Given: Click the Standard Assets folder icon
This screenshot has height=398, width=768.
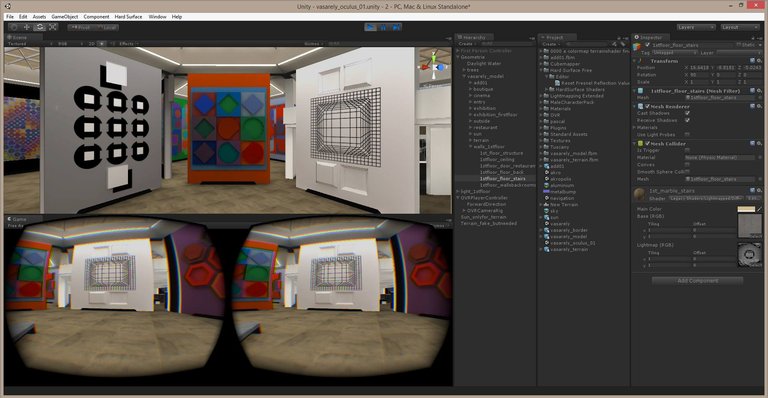Looking at the screenshot, I should tap(546, 134).
